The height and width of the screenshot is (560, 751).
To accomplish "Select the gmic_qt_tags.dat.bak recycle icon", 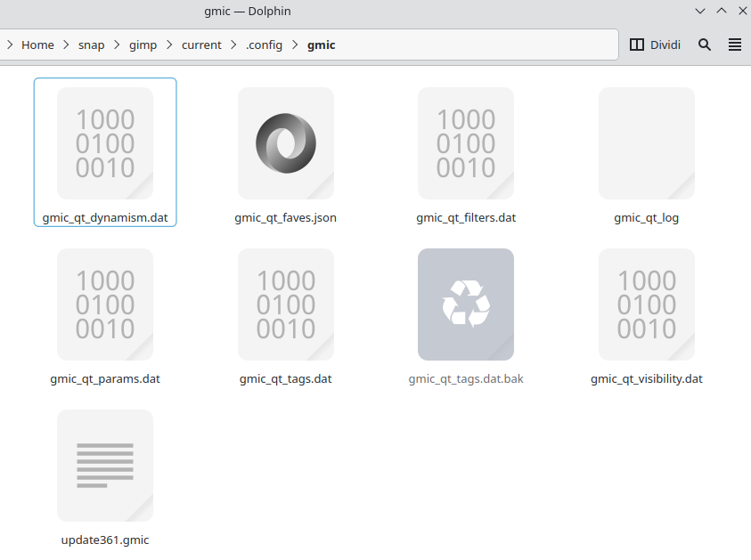I will click(x=466, y=304).
